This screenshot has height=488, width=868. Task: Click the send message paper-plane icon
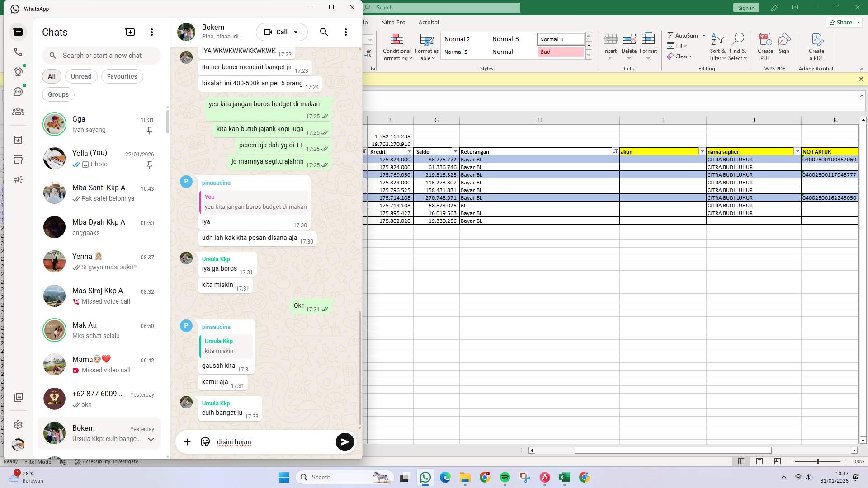[x=345, y=442]
